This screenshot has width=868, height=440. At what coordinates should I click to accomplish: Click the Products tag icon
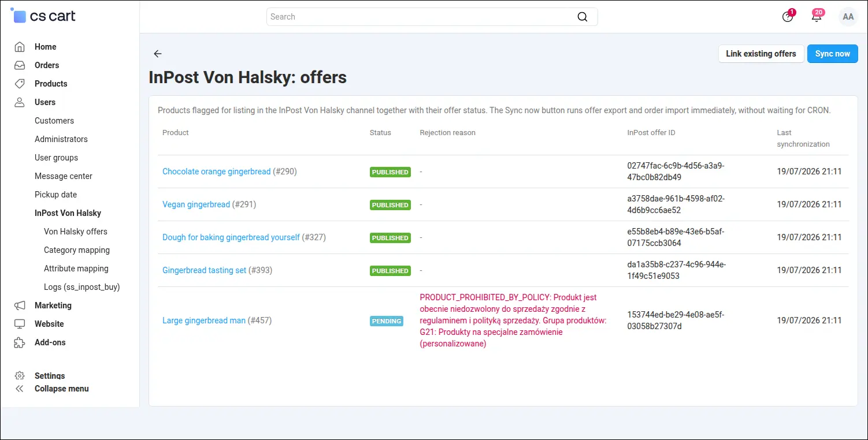click(x=20, y=84)
